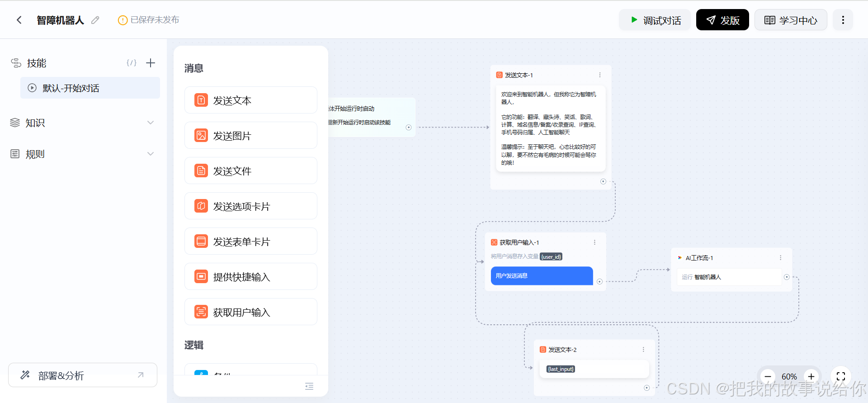Zoom out the canvas with minus
This screenshot has width=868, height=403.
(x=768, y=376)
